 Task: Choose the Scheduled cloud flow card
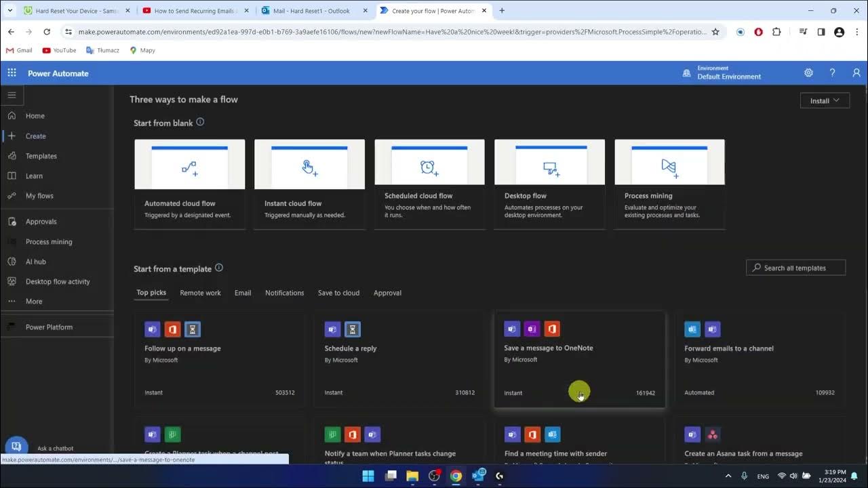[x=430, y=184]
